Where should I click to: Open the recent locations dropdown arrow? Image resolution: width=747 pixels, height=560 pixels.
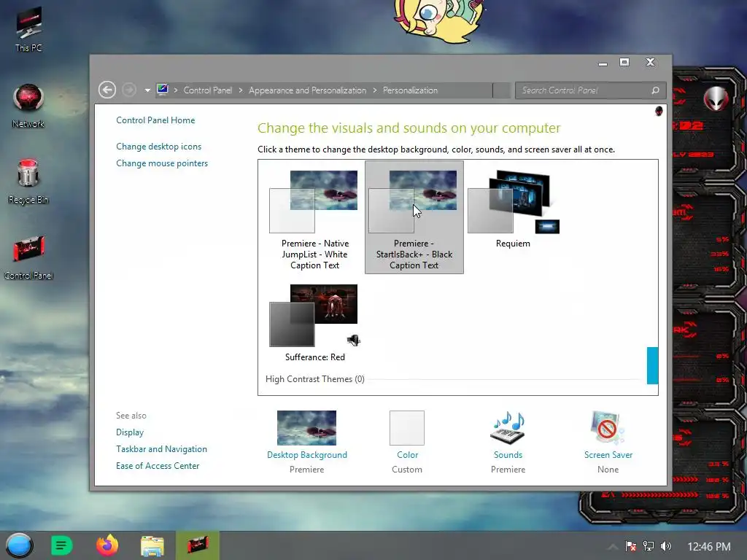pos(147,90)
